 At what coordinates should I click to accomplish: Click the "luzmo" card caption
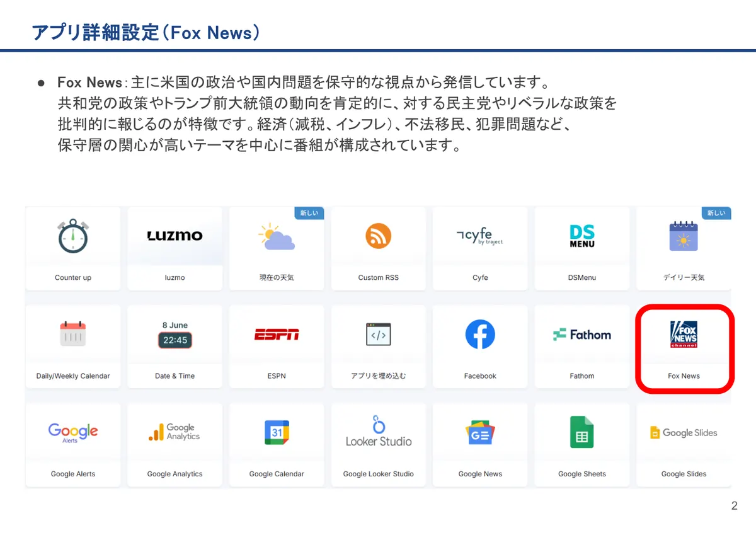175,277
